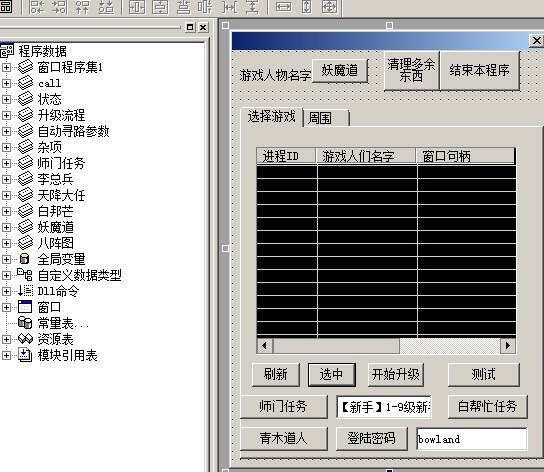Click the bowland password input field
544x472 pixels.
click(x=472, y=439)
